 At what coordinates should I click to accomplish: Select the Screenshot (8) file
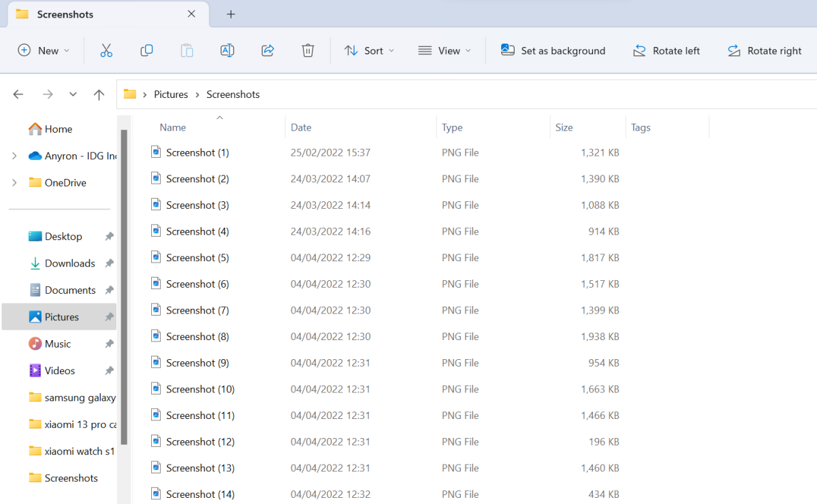click(x=197, y=337)
